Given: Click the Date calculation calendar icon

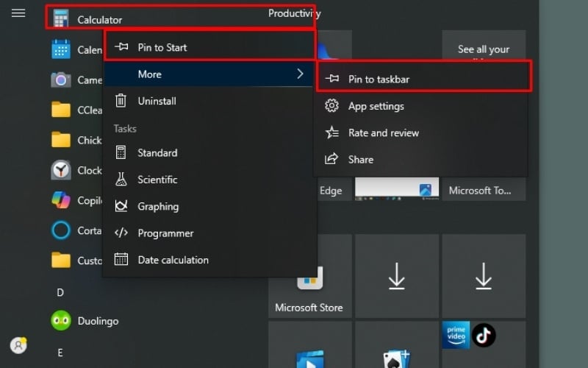Looking at the screenshot, I should click(x=121, y=260).
